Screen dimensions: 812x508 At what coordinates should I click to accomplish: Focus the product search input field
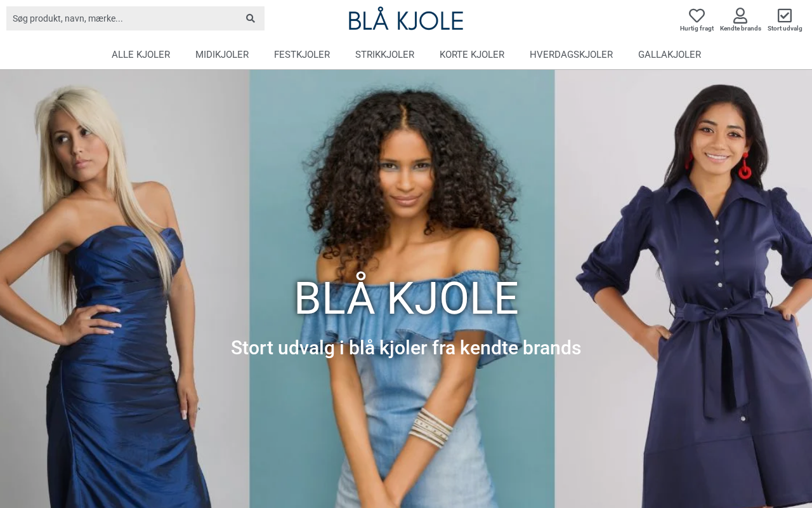(x=124, y=18)
